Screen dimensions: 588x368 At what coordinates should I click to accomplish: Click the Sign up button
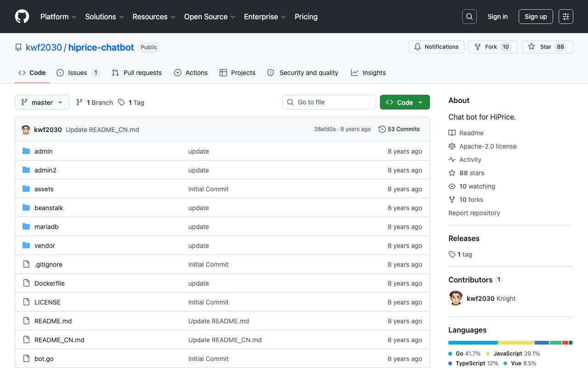[x=536, y=17]
